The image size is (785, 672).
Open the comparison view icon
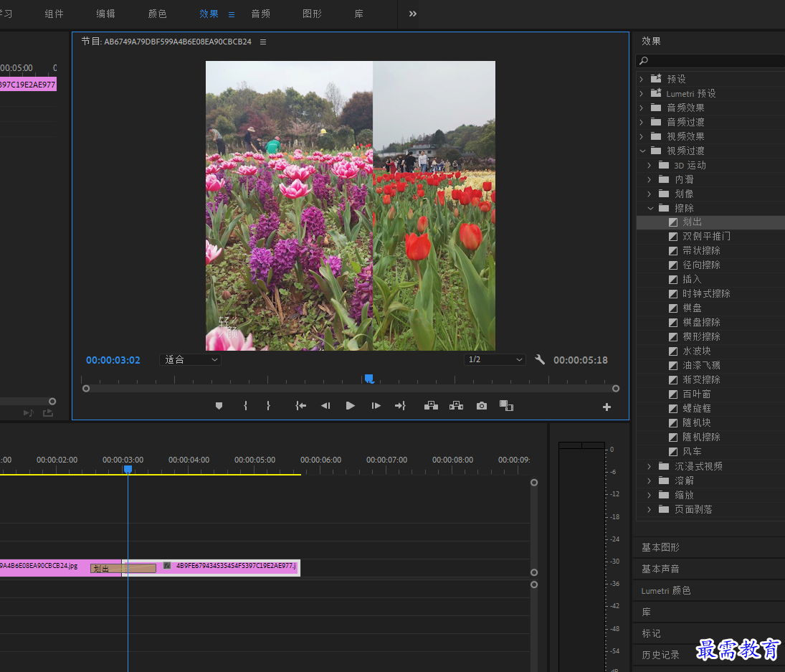click(x=507, y=406)
